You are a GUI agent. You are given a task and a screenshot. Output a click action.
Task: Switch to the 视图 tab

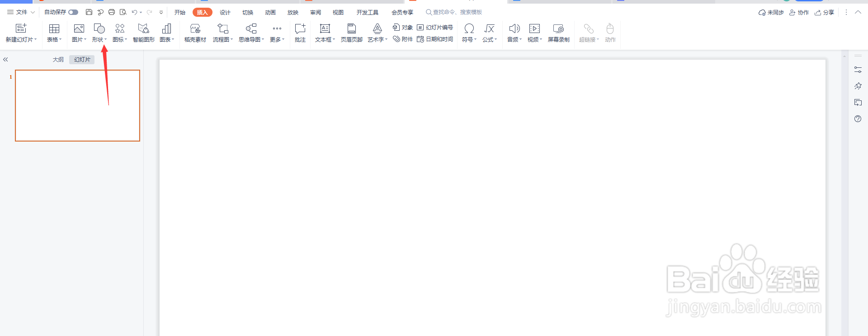tap(338, 12)
